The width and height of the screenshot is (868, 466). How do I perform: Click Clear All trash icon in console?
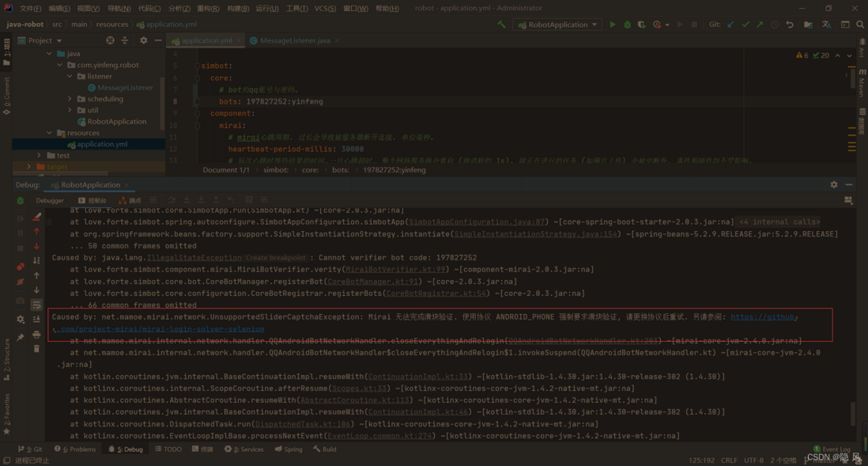pyautogui.click(x=36, y=349)
